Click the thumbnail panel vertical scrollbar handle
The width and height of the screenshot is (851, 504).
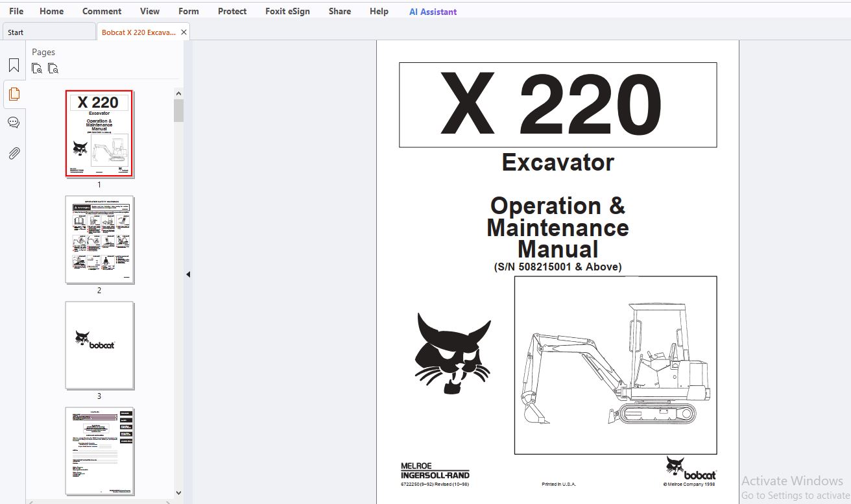coord(178,110)
